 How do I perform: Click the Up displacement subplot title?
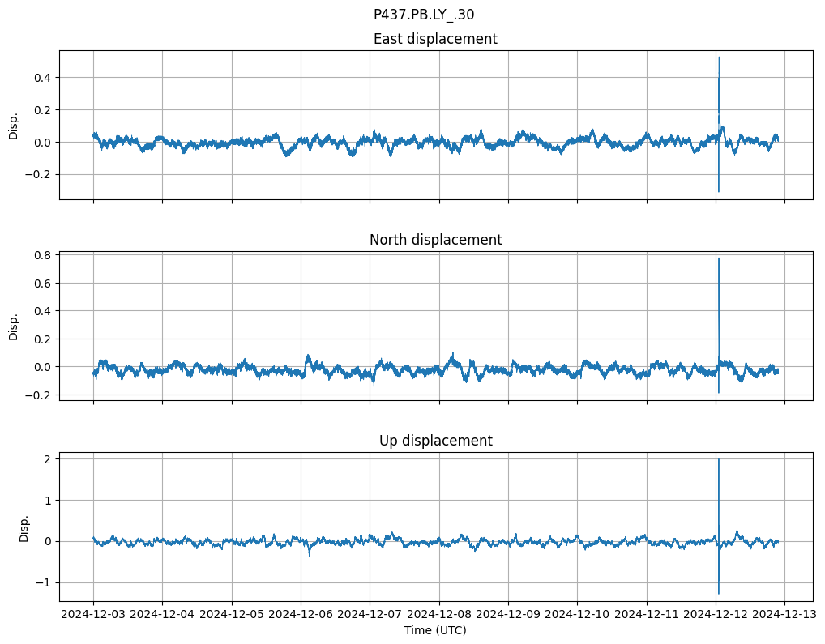(435, 441)
